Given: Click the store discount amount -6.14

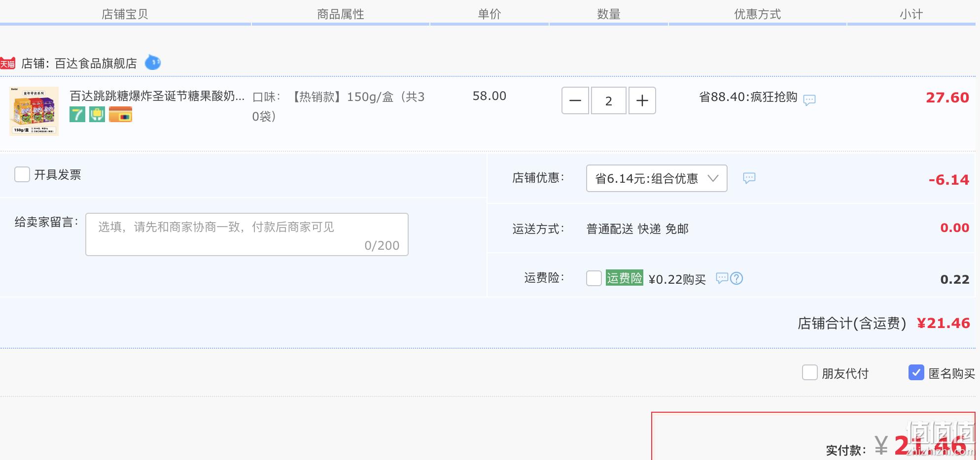Looking at the screenshot, I should (x=949, y=180).
